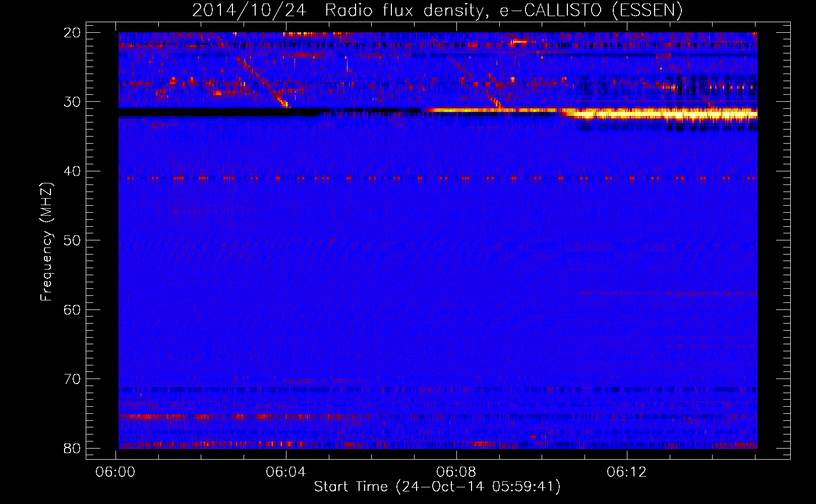Click the dotted red interference line near 41 MHz
This screenshot has width=816, height=504.
[x=438, y=178]
